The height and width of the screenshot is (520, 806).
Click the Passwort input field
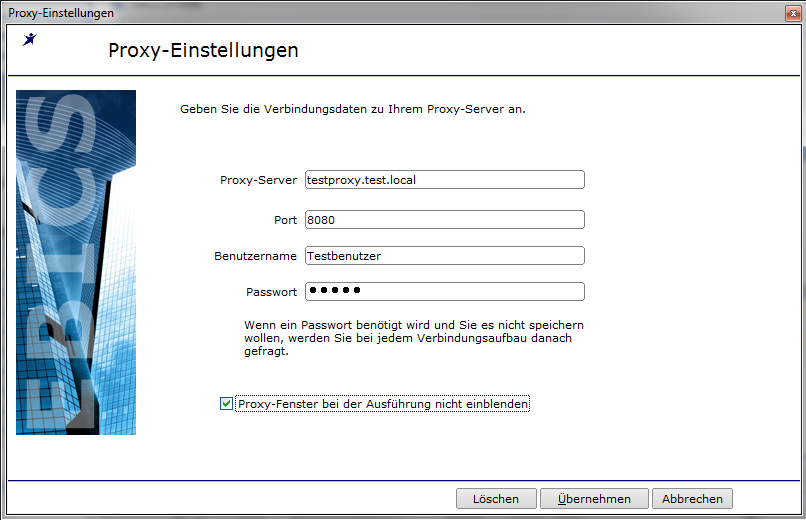tap(445, 292)
